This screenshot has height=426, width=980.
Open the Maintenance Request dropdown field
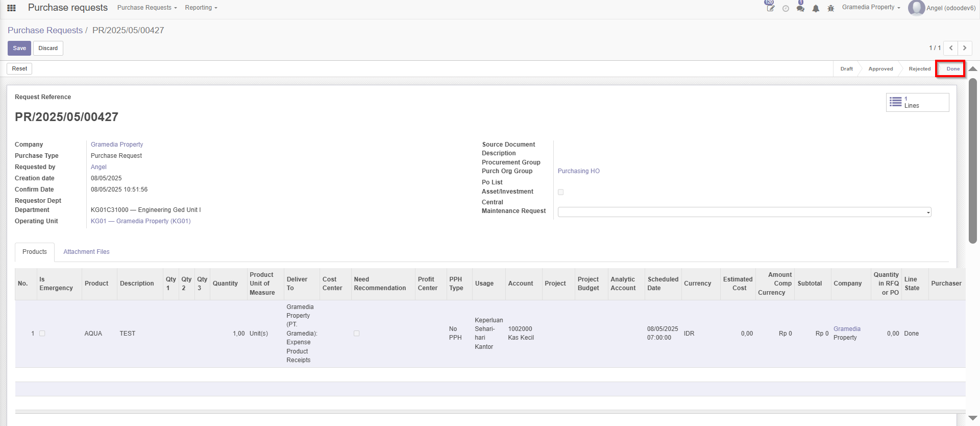tap(744, 212)
